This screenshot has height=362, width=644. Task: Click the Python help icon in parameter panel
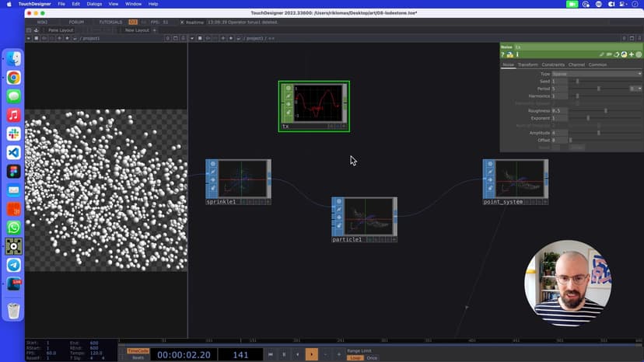coord(509,54)
